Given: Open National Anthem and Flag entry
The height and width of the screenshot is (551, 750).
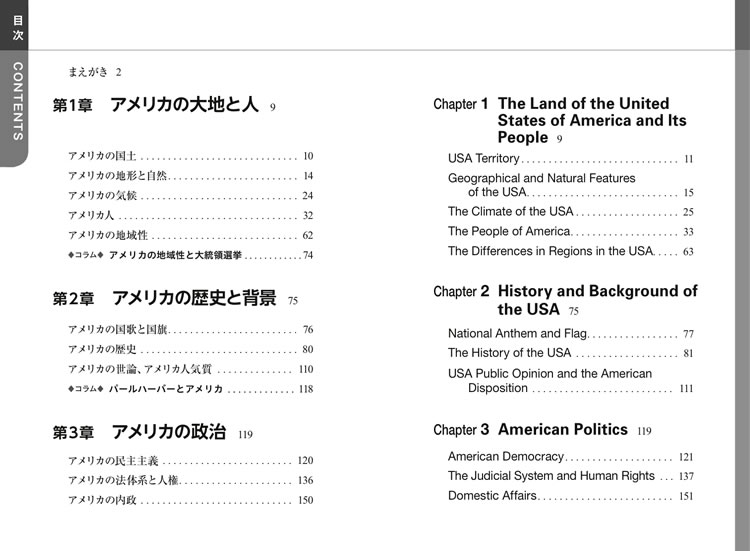Looking at the screenshot, I should 571,333.
